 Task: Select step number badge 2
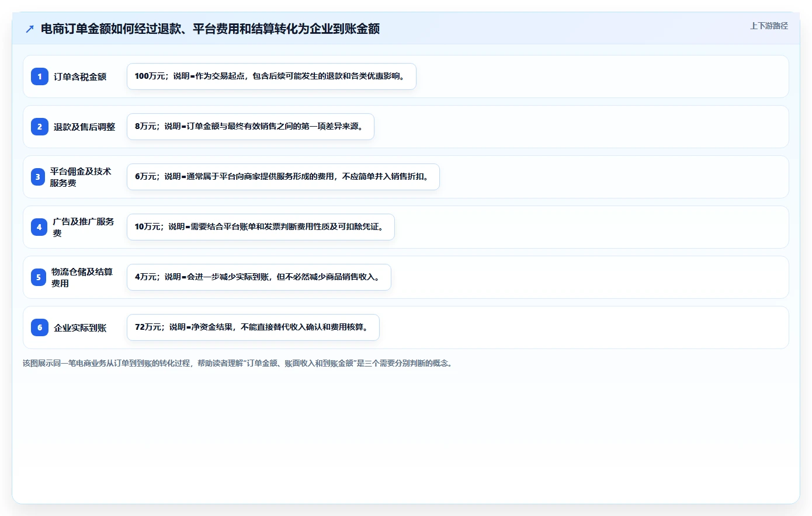click(40, 127)
